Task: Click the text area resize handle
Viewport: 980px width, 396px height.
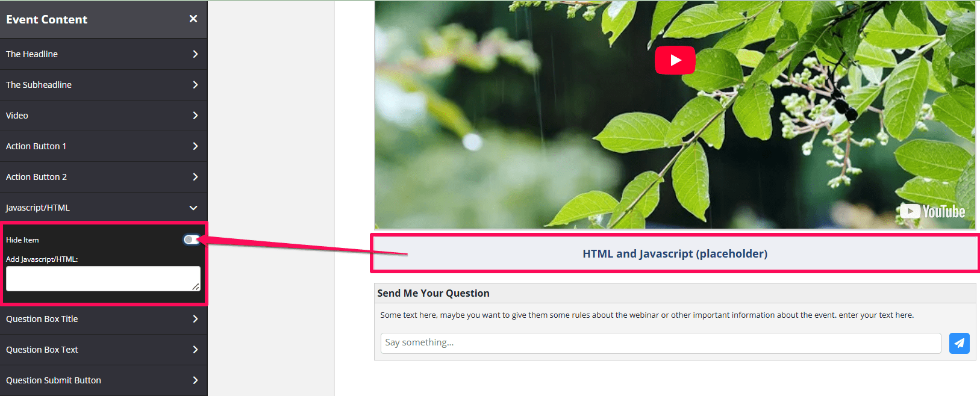Action: pyautogui.click(x=196, y=287)
